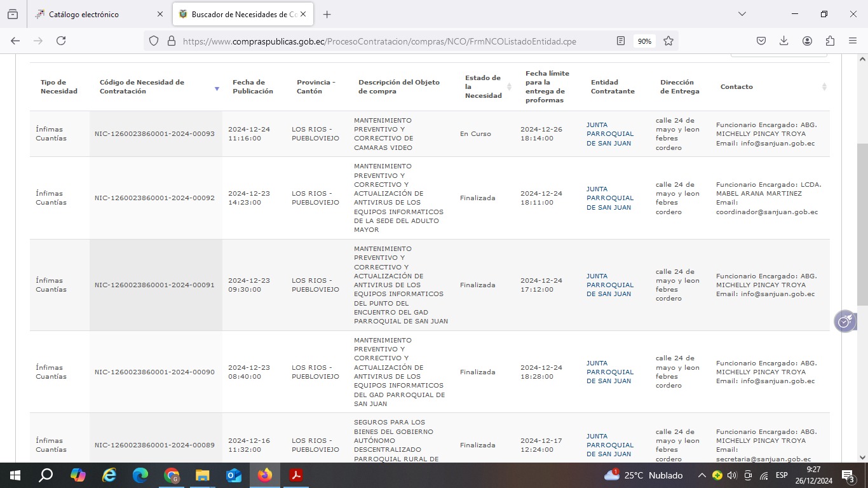Click the Save to Pocket icon
Image resolution: width=868 pixels, height=488 pixels.
(761, 41)
